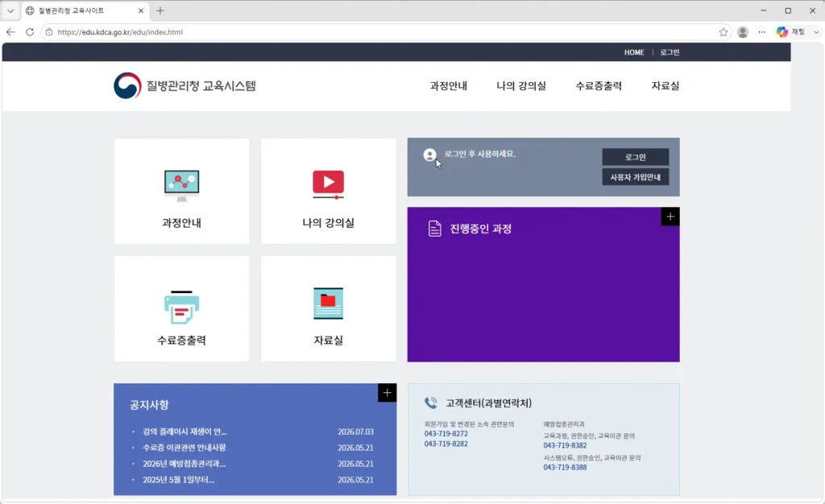Open 수료증출력 in top navigation
This screenshot has height=504, width=825.
point(599,85)
